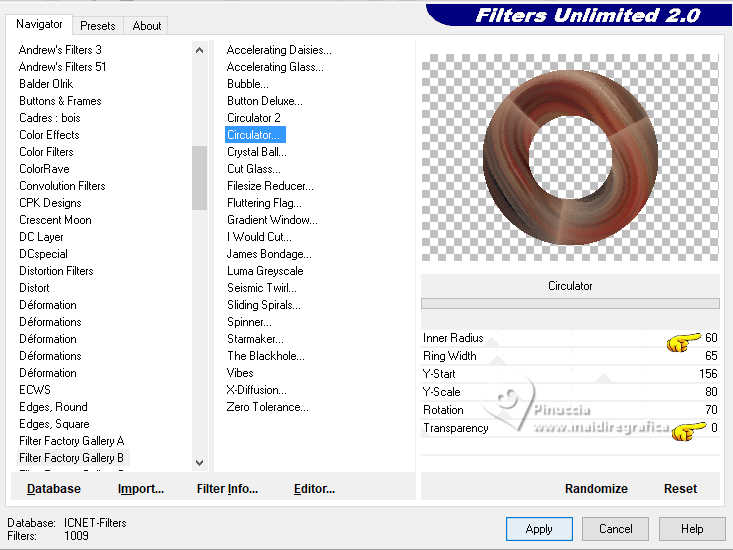Select Andrew's Filters 3 category
The height and width of the screenshot is (550, 733).
[60, 50]
